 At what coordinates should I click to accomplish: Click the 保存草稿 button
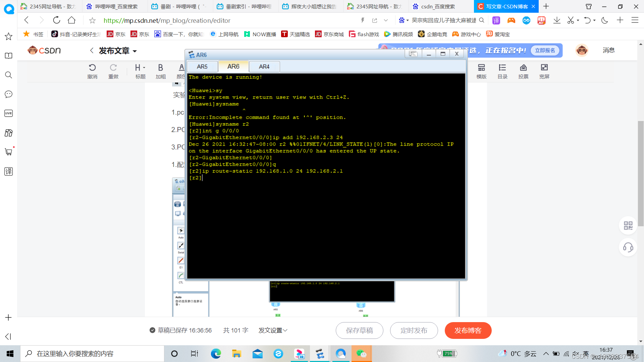pyautogui.click(x=359, y=330)
